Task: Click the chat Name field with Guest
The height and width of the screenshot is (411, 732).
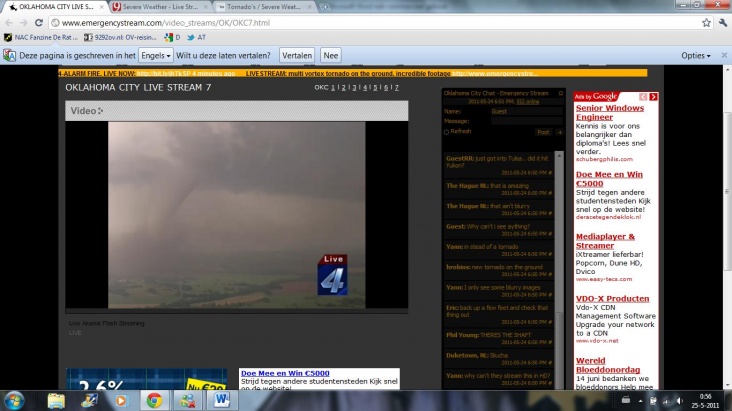Action: click(527, 112)
